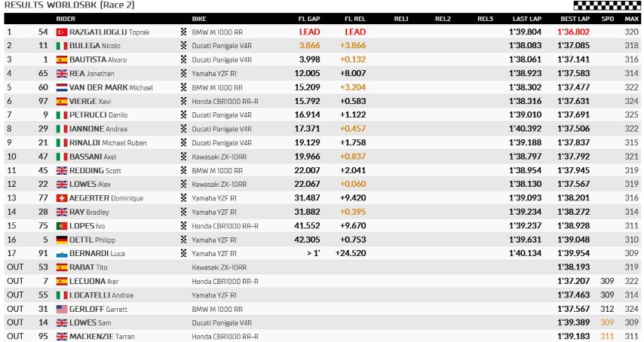Viewport: 644px width, 342px height.
Task: Click the Swiss flag beside Aegerter
Action: click(62, 198)
